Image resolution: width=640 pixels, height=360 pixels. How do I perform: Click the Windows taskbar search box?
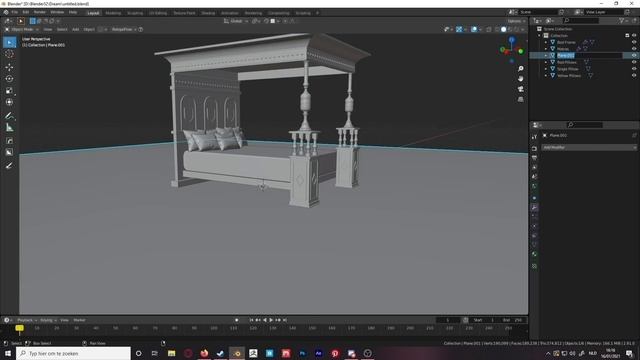[73, 353]
